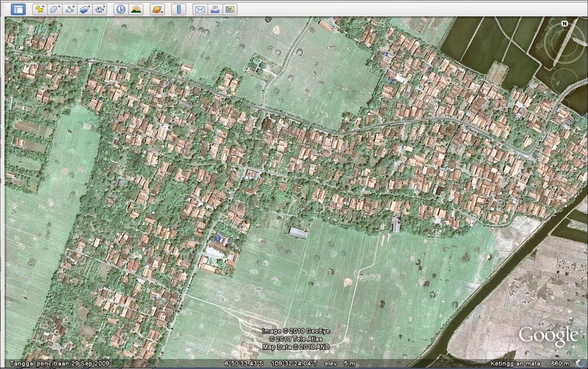Toggle historical imagery clock

click(x=121, y=9)
